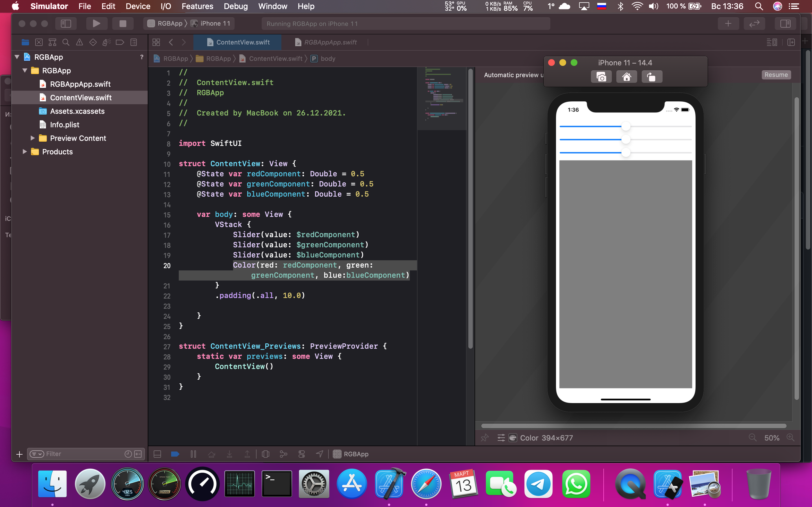Image resolution: width=812 pixels, height=507 pixels.
Task: Select the Breakpoint navigator tag icon
Action: [x=120, y=42]
